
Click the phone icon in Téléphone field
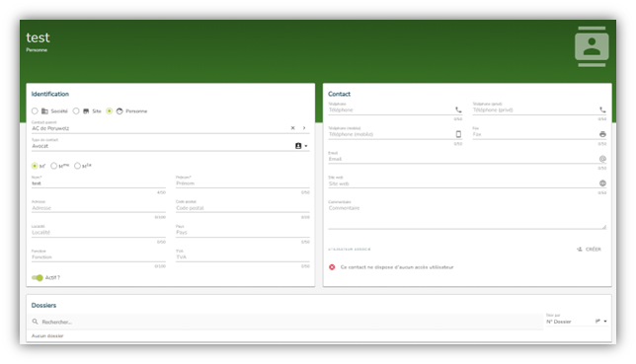[458, 109]
